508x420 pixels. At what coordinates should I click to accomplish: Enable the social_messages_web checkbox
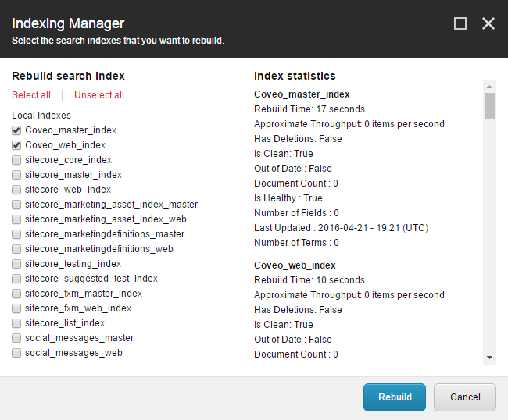coord(16,353)
